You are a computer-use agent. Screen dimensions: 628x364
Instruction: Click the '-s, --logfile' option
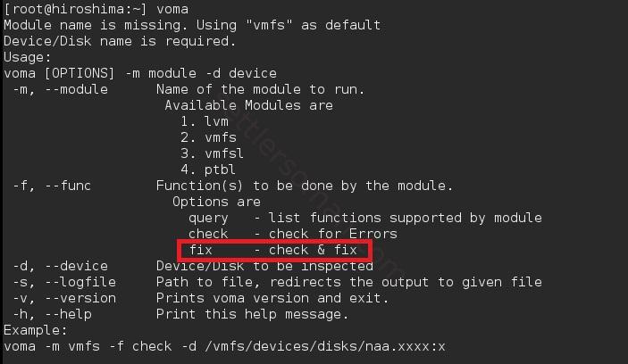tap(64, 282)
